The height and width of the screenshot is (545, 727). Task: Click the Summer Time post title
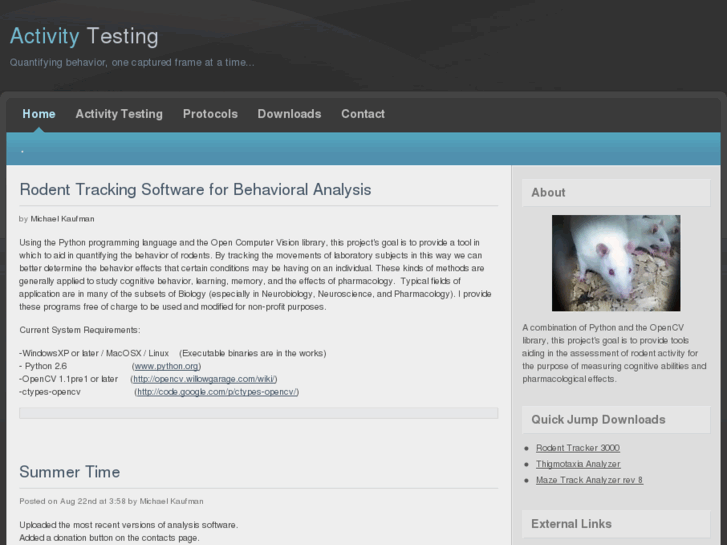(69, 472)
